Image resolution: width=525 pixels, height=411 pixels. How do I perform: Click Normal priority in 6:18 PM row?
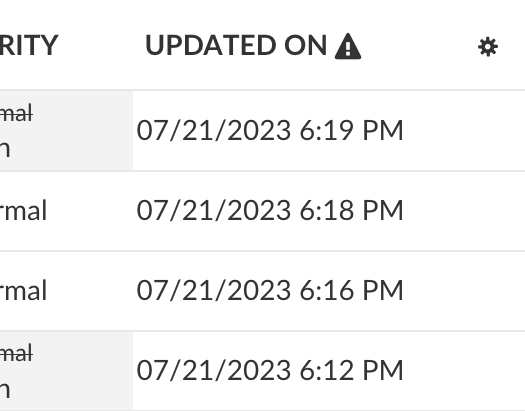click(x=23, y=211)
